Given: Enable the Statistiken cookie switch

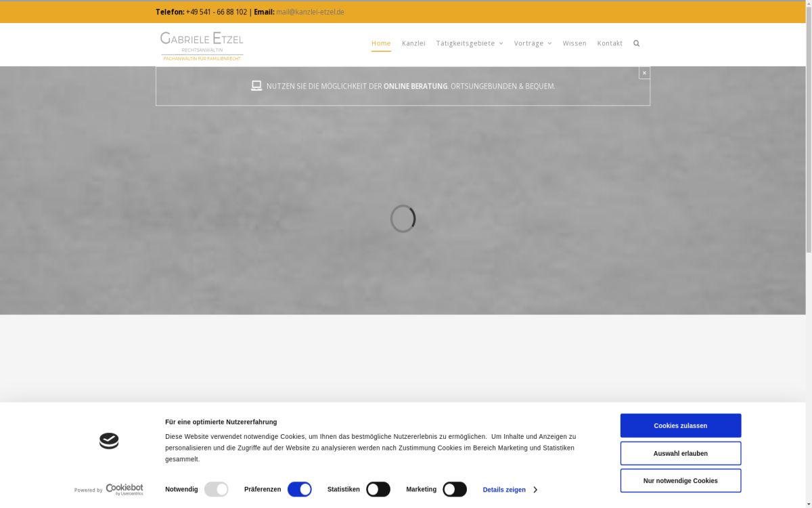Looking at the screenshot, I should pyautogui.click(x=378, y=489).
